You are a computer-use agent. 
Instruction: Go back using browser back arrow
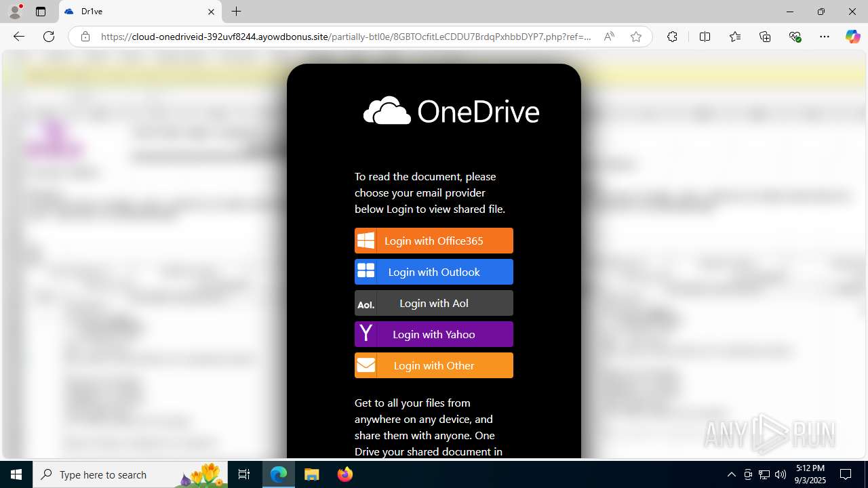[19, 37]
